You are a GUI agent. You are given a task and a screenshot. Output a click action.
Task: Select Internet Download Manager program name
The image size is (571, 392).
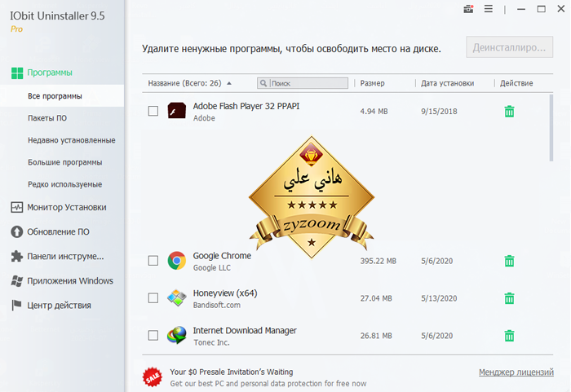pyautogui.click(x=245, y=331)
